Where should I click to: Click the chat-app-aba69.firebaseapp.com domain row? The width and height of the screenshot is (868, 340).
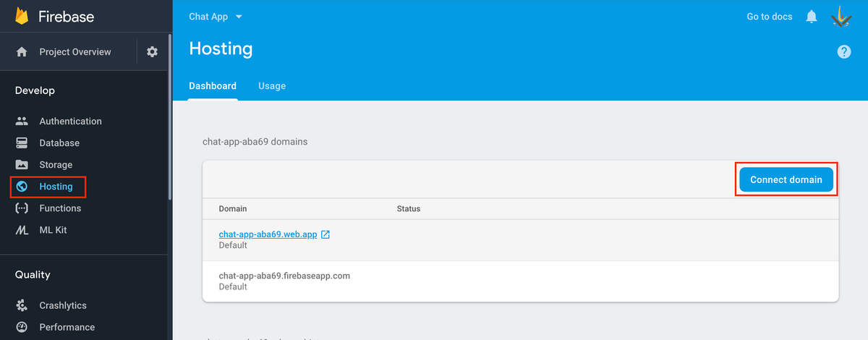[x=520, y=281]
